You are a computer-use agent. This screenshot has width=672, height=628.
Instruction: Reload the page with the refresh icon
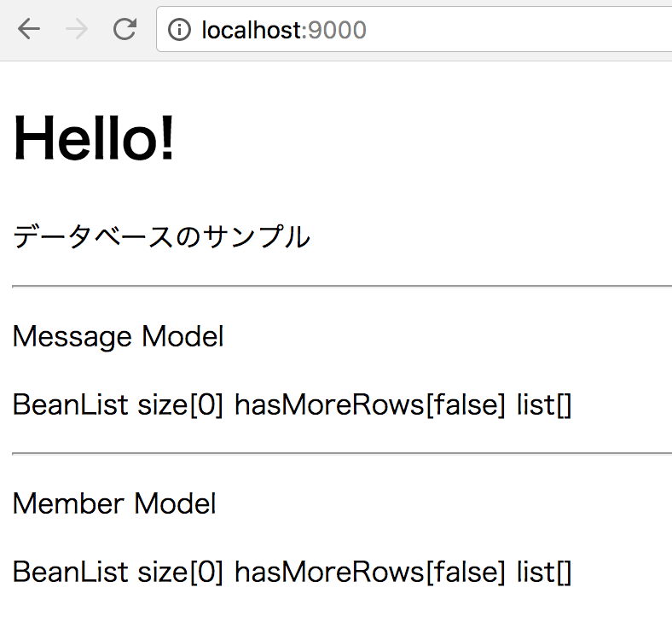125,29
